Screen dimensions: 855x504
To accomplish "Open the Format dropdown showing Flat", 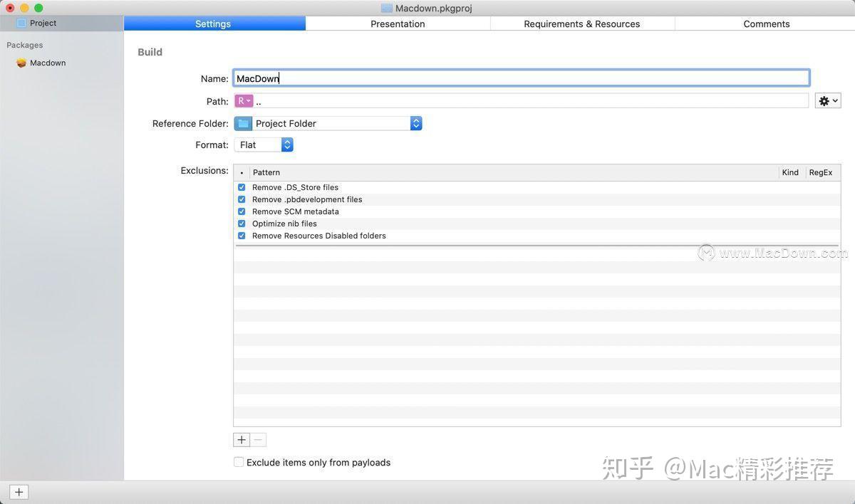I will click(286, 145).
